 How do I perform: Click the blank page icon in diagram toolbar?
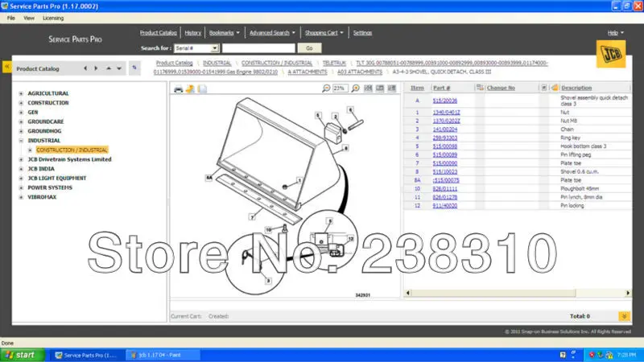[x=203, y=88]
